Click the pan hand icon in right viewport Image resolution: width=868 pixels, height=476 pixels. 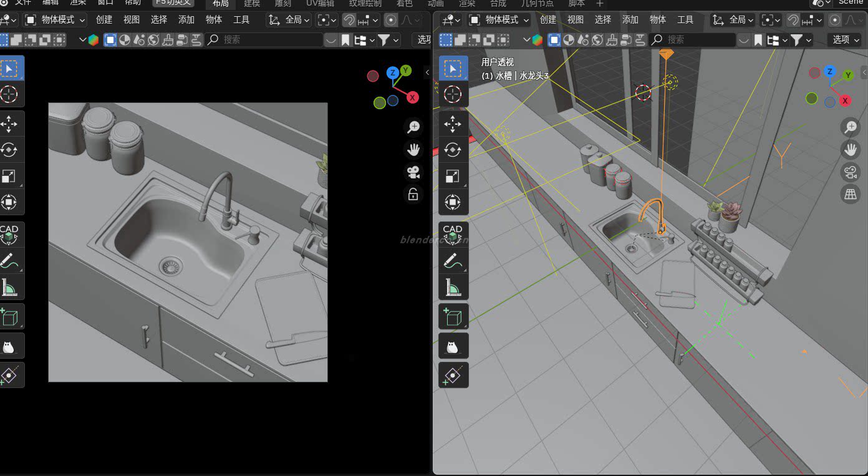(x=851, y=150)
